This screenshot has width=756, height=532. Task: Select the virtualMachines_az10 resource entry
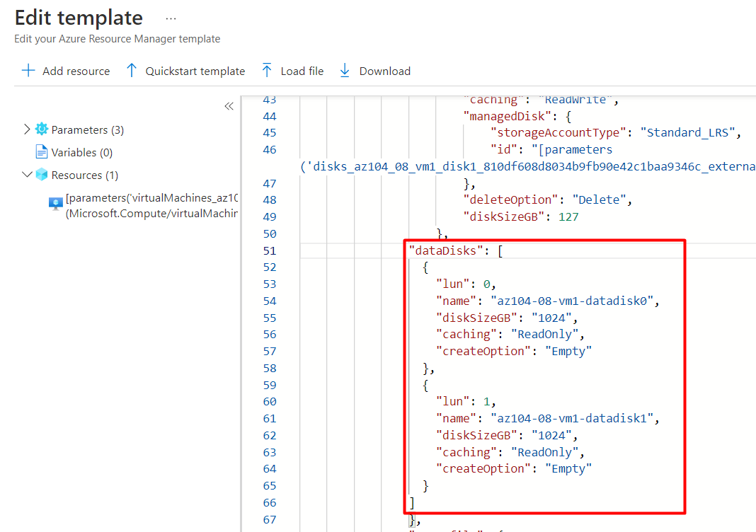(x=151, y=205)
